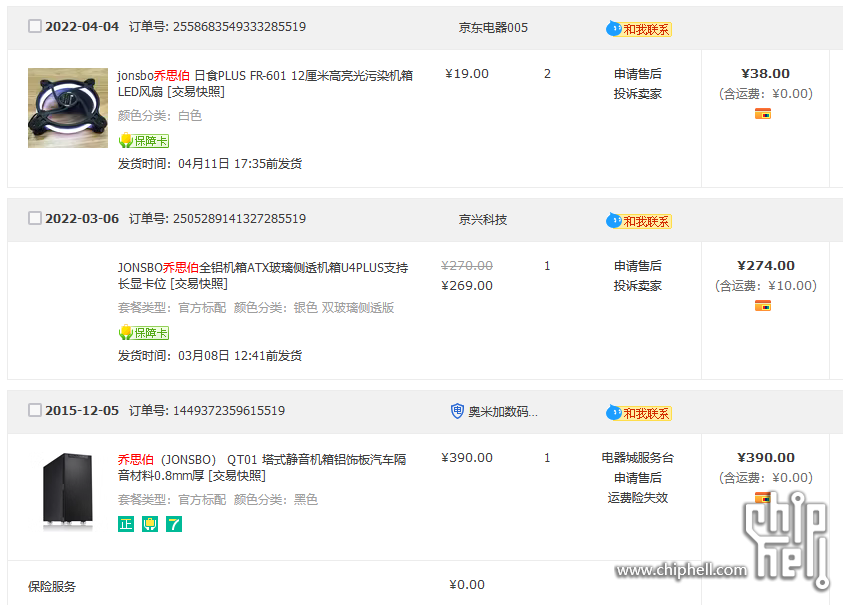The height and width of the screenshot is (605, 843).
Task: Click order number 1449372359615519
Action: [228, 410]
